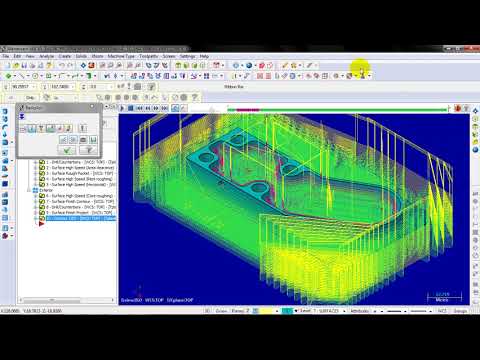
Task: Open the Toolpaths menu
Action: 149,56
